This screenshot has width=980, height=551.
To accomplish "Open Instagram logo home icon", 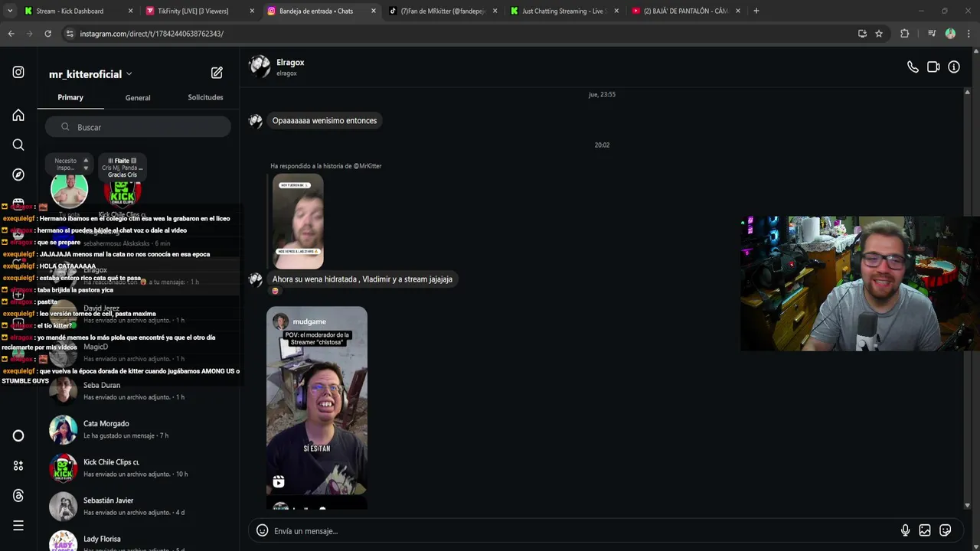I will [18, 72].
